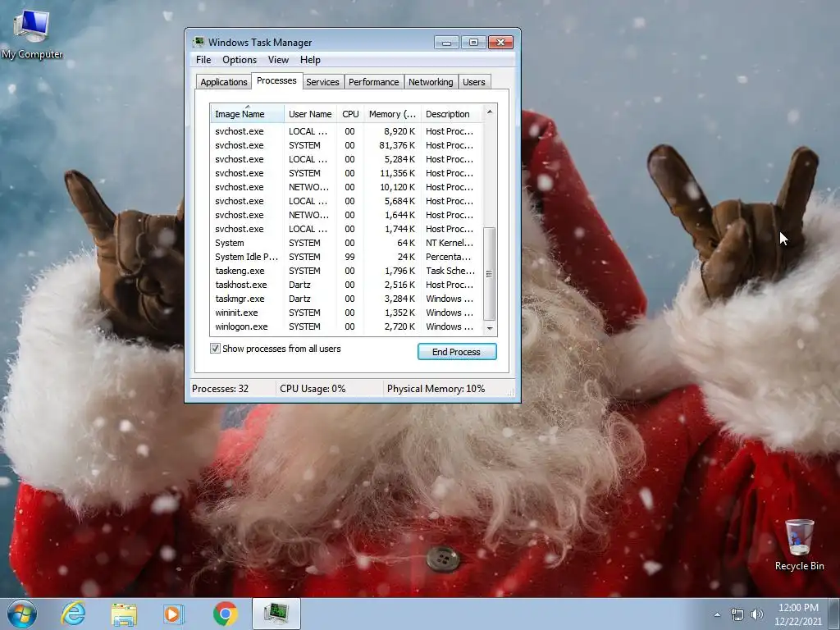840x630 pixels.
Task: Open the Help menu
Action: coord(310,60)
